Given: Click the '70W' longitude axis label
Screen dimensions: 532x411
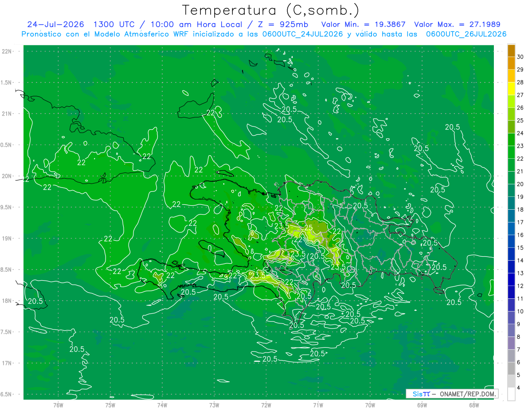Looking at the screenshot, I should point(370,405).
